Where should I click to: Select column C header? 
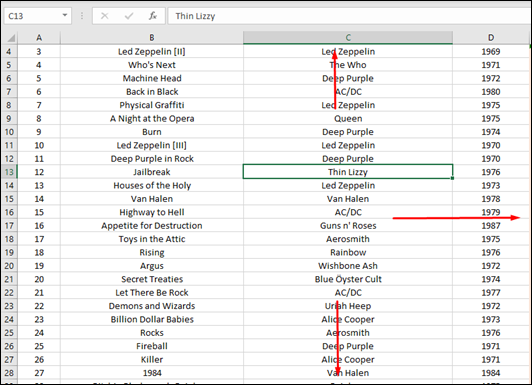[348, 38]
